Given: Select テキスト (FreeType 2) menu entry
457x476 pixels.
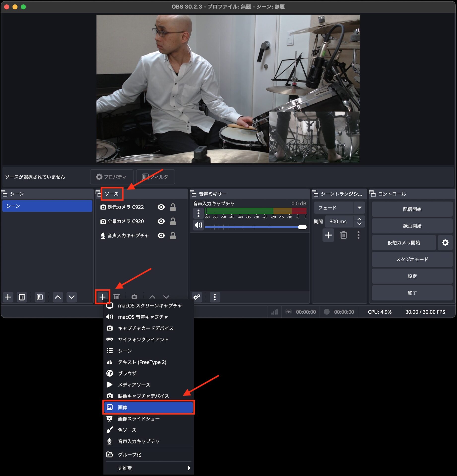Looking at the screenshot, I should click(148, 362).
